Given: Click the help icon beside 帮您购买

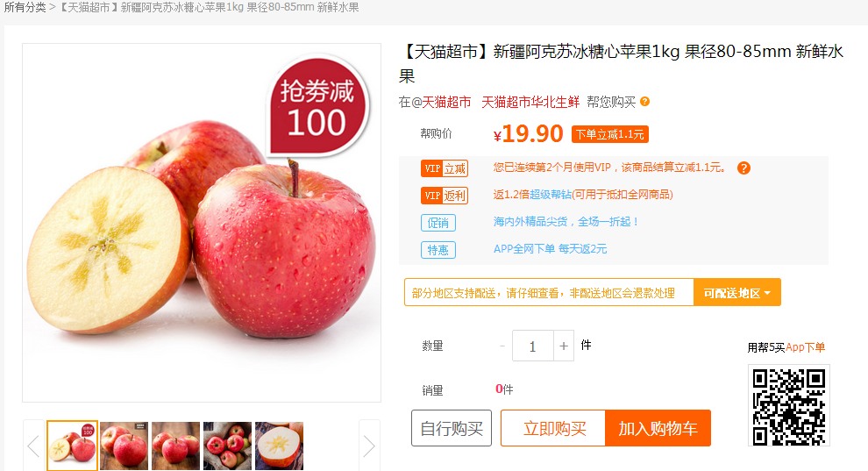Looking at the screenshot, I should [x=645, y=102].
